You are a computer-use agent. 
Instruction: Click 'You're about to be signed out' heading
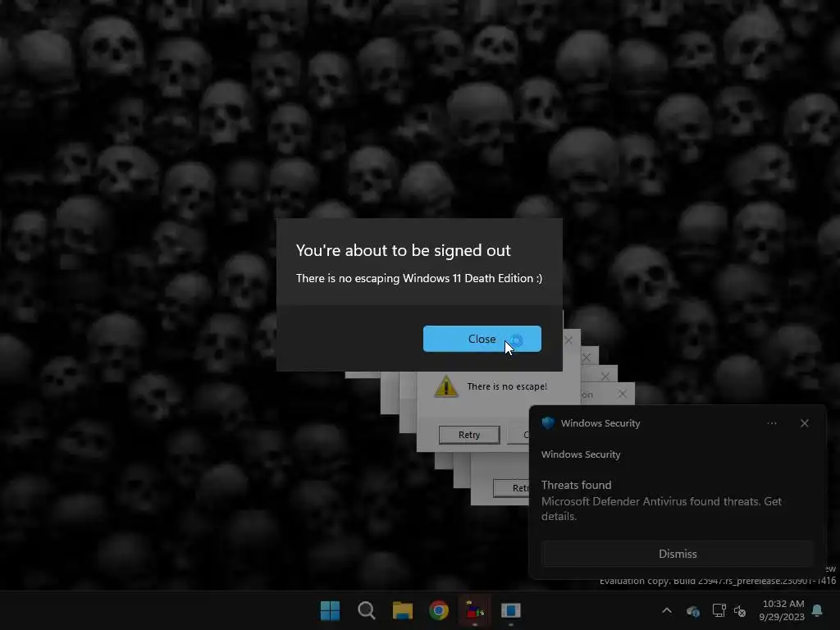point(403,250)
